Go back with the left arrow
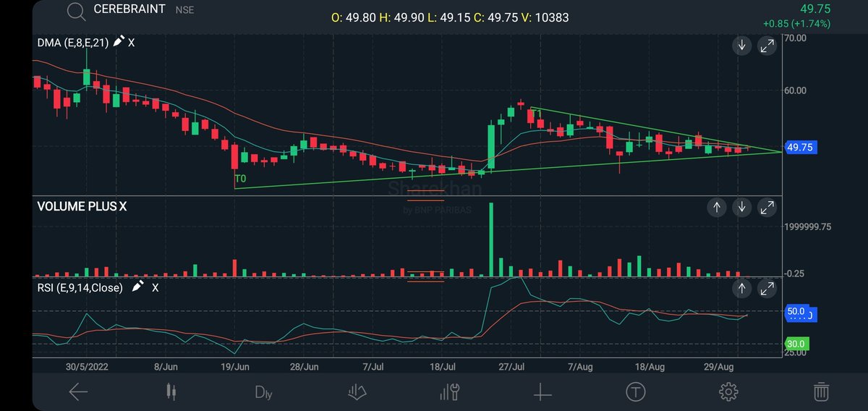This screenshot has width=868, height=411. point(78,392)
